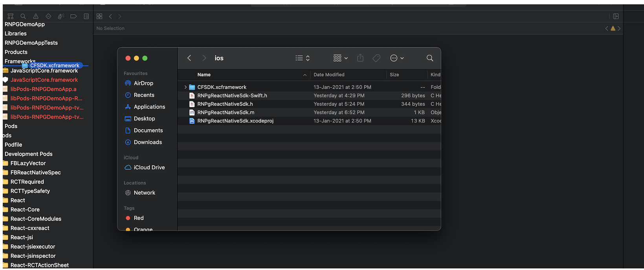
Task: Select React-jsiexecutor folder
Action: pyautogui.click(x=33, y=247)
